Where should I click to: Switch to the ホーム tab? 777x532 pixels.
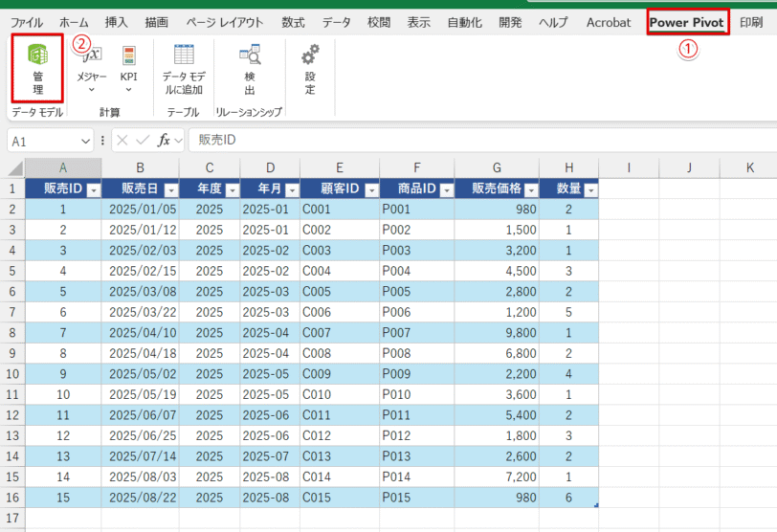pos(74,22)
